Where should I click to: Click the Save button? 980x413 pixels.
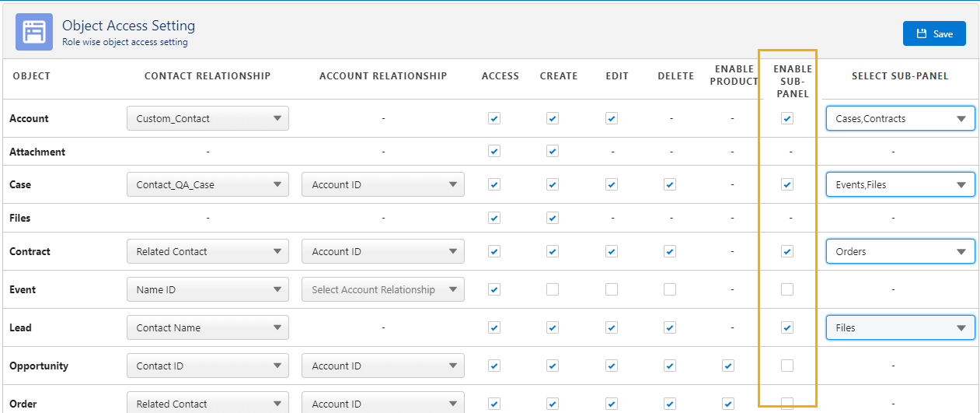tap(934, 33)
